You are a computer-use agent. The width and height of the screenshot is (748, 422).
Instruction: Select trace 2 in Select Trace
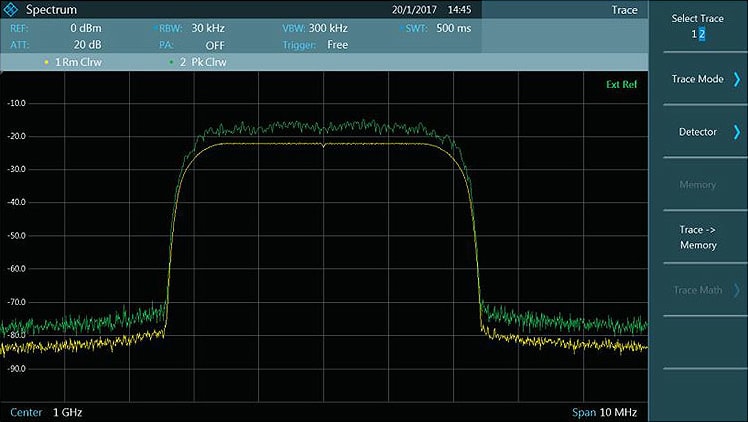pyautogui.click(x=702, y=34)
